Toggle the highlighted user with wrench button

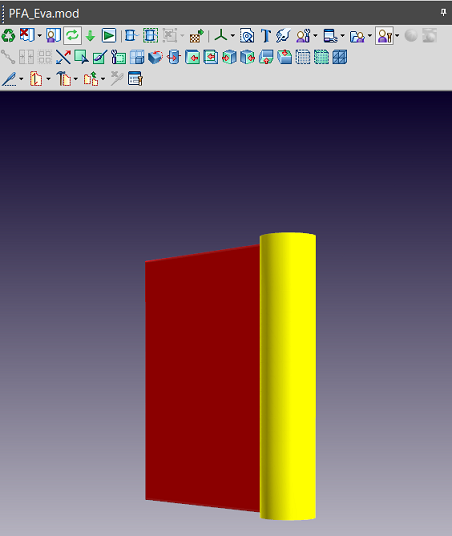coord(384,36)
